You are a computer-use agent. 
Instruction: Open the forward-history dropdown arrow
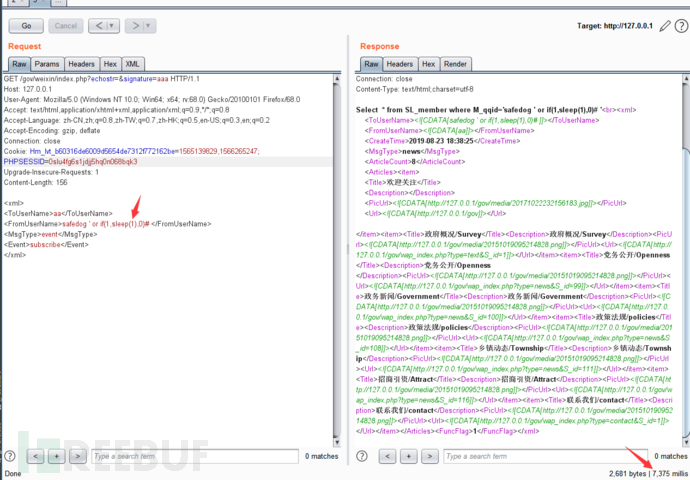tap(149, 26)
